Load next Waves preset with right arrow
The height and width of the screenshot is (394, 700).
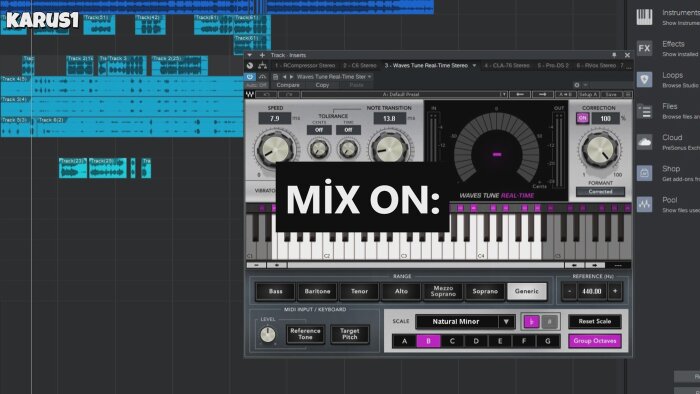[542, 94]
